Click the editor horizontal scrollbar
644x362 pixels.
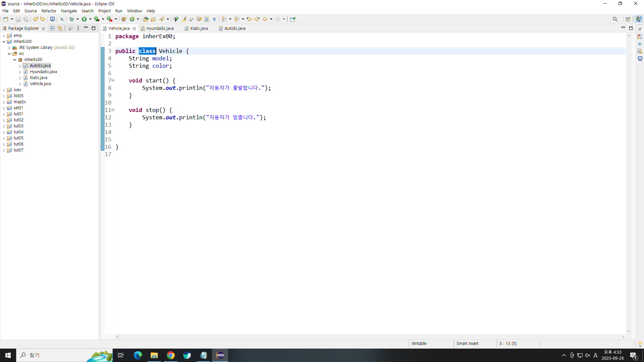click(369, 337)
